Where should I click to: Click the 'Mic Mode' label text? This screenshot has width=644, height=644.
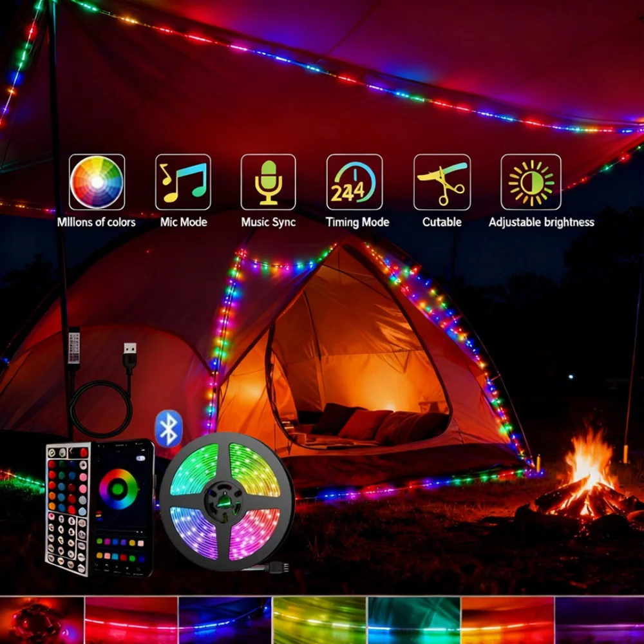coord(183,222)
